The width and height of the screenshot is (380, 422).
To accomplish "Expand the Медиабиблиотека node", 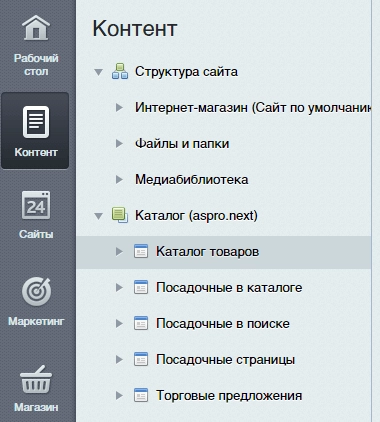I will point(119,179).
